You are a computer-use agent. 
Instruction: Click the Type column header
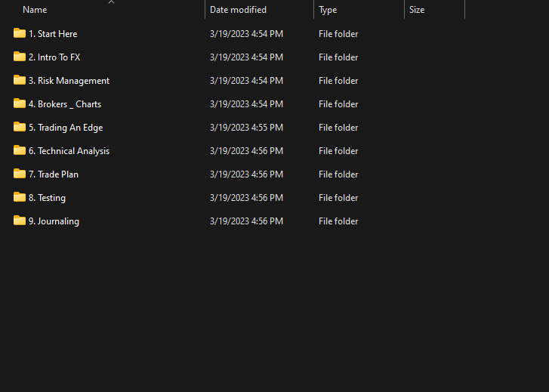pos(328,10)
